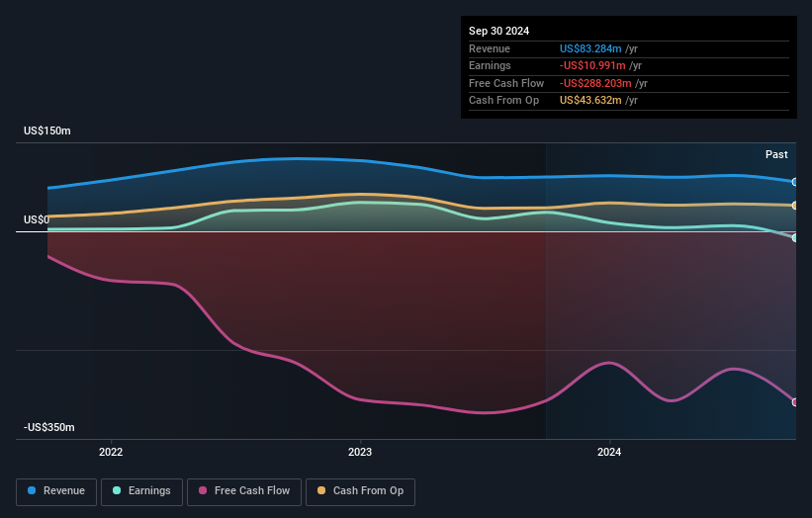Click the Cash From Op label in tooltip
This screenshot has width=812, height=518.
(x=503, y=101)
